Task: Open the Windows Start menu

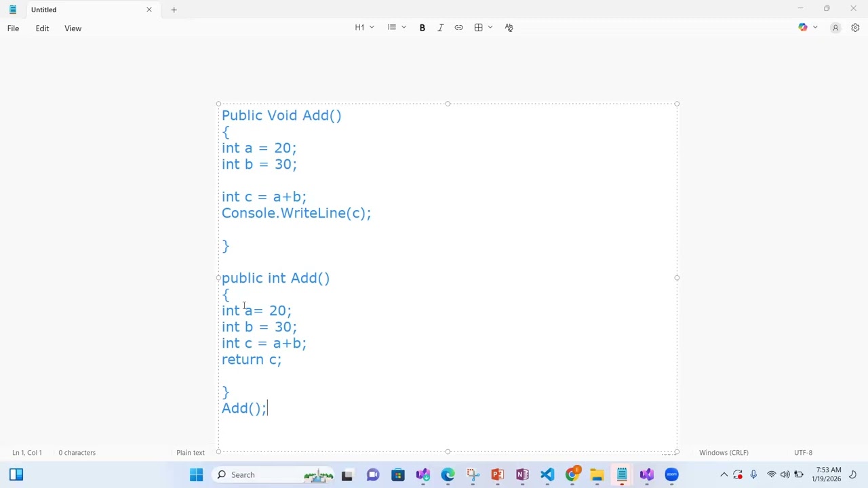Action: point(197,475)
